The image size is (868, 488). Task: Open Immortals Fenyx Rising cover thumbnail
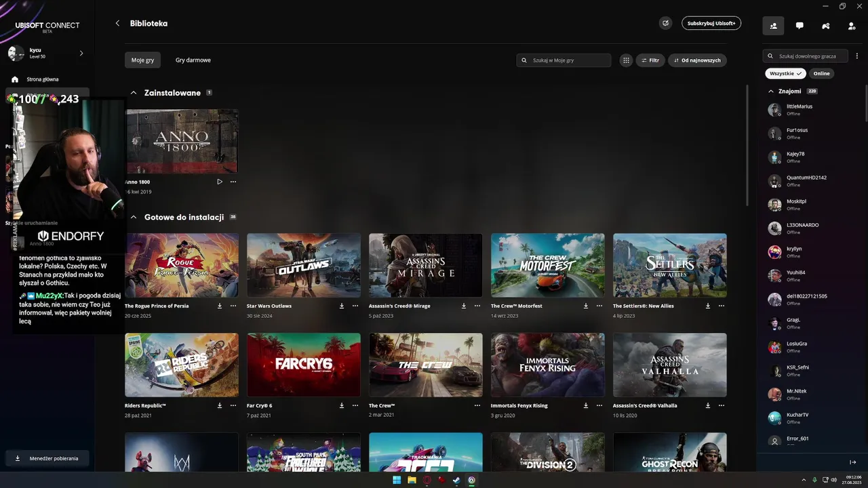pos(548,365)
